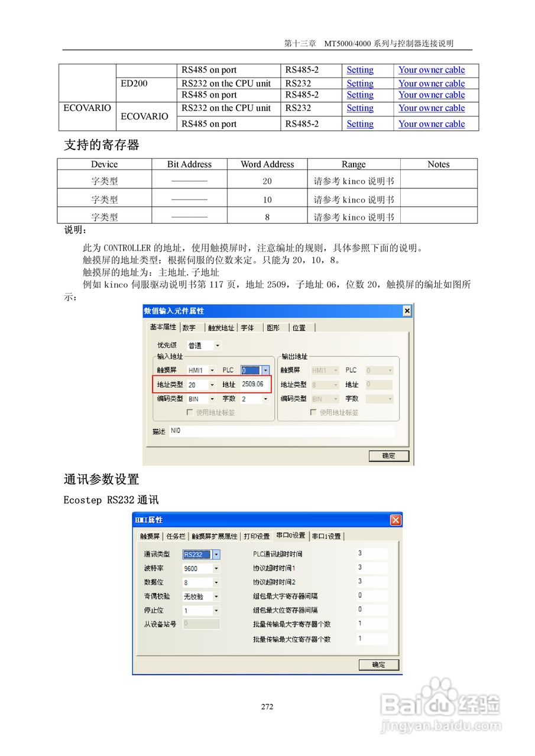Click 确定 in the HMI属性 dialog
Screen dimensions: 535x756
click(x=378, y=664)
